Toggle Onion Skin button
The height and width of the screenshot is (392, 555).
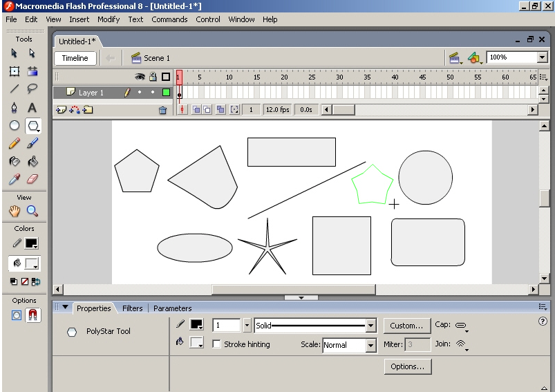[x=196, y=110]
